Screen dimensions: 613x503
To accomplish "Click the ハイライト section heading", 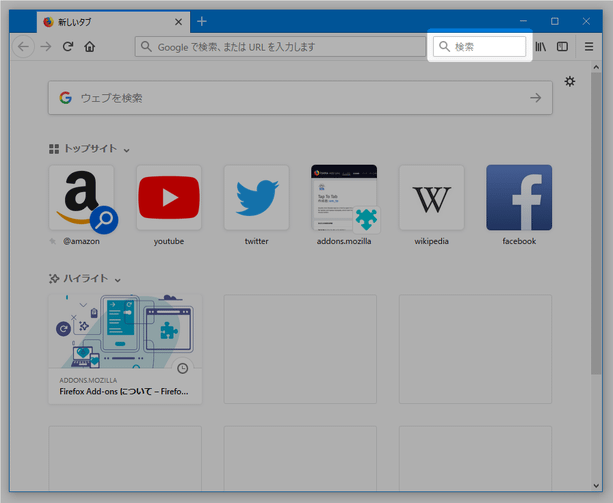I will click(86, 278).
